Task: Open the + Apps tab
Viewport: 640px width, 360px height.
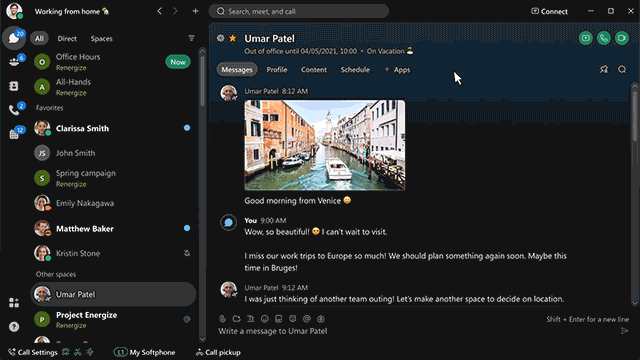Action: point(397,70)
